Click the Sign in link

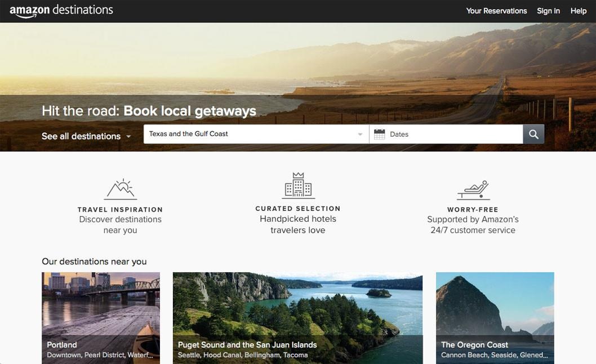click(x=548, y=11)
